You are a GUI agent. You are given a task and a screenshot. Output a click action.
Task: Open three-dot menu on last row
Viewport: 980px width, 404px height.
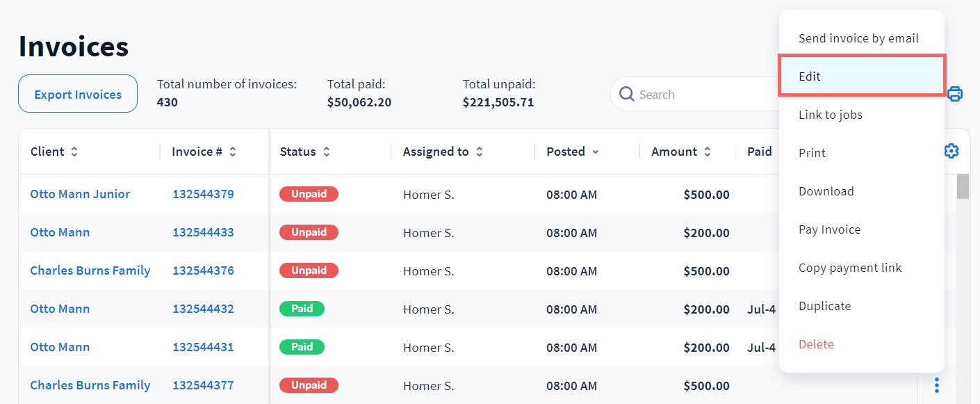pyautogui.click(x=937, y=385)
